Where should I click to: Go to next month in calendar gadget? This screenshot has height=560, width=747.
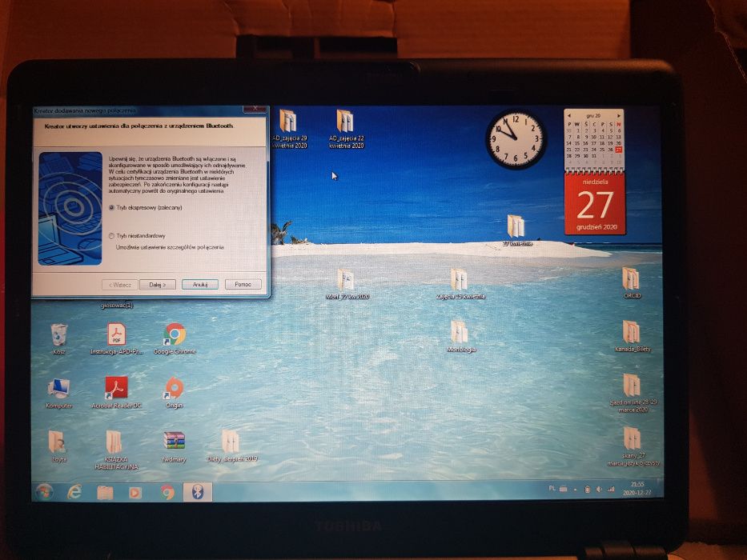[x=618, y=116]
